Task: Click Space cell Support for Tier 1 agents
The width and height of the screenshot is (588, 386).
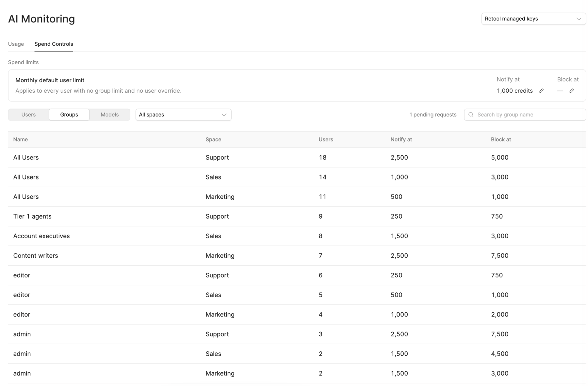Action: pos(217,216)
